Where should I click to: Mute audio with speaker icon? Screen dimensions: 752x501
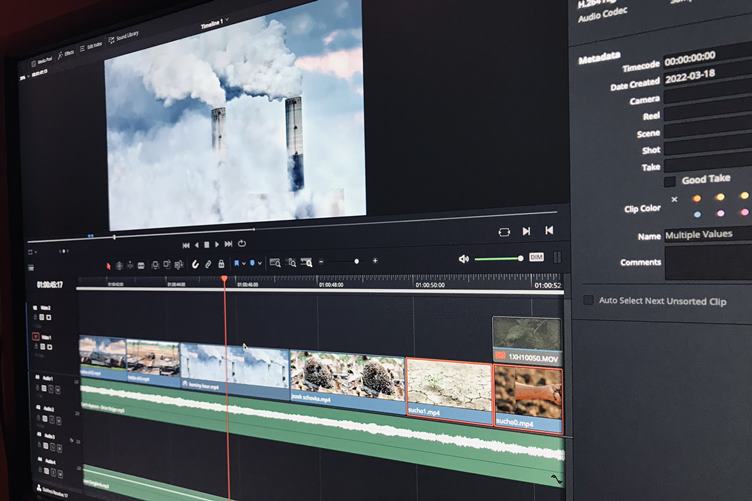pyautogui.click(x=463, y=259)
